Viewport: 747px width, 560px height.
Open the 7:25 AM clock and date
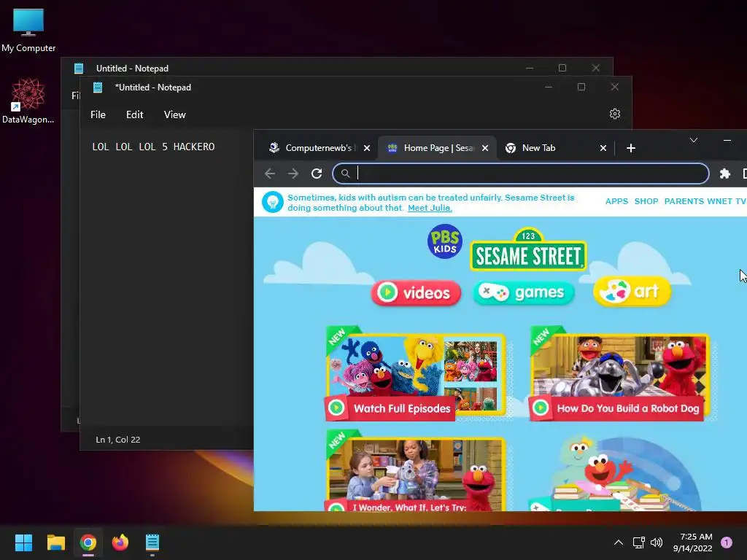tap(693, 542)
